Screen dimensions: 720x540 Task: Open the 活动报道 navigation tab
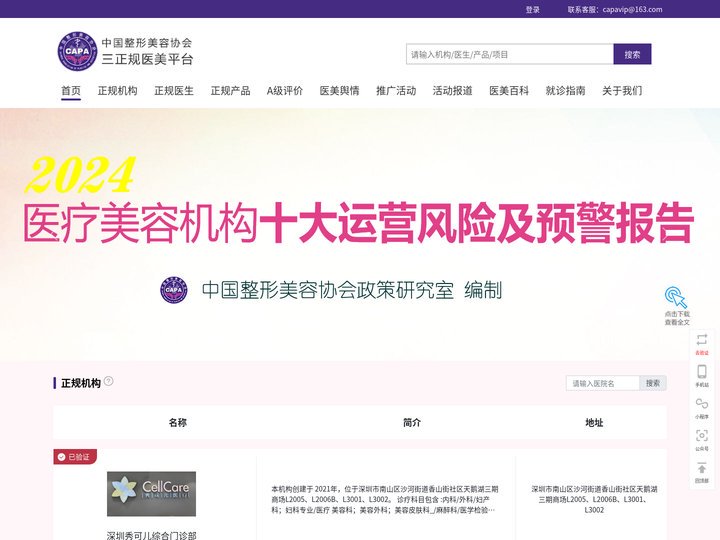pyautogui.click(x=453, y=91)
